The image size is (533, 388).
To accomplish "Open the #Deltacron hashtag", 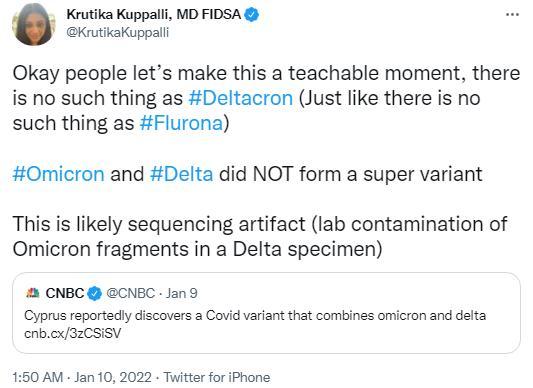I will (240, 98).
